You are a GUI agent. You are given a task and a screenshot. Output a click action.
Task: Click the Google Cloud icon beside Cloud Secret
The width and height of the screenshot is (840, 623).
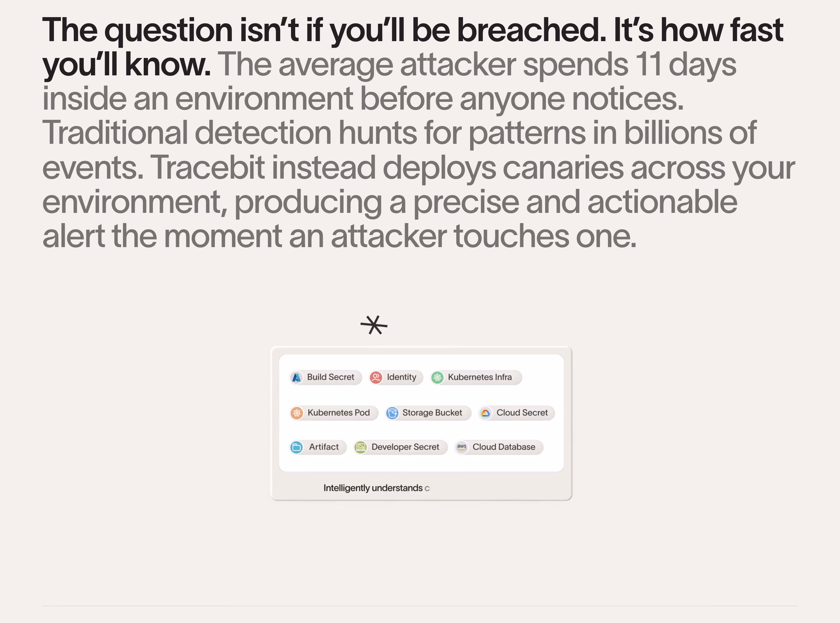click(x=486, y=413)
